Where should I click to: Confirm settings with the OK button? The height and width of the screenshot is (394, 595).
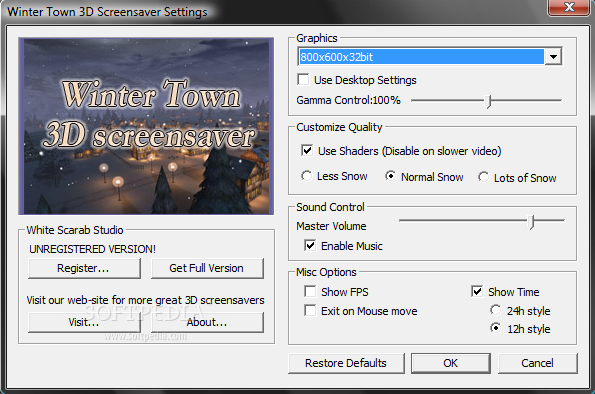click(451, 363)
